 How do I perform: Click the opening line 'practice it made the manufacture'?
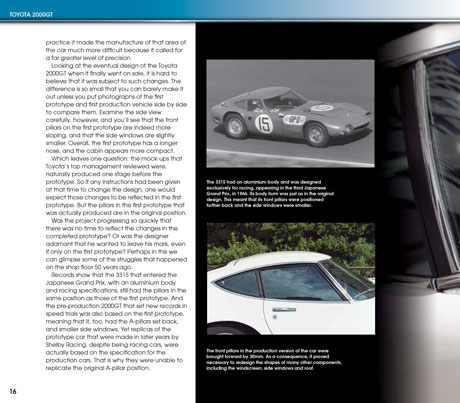coord(116,42)
